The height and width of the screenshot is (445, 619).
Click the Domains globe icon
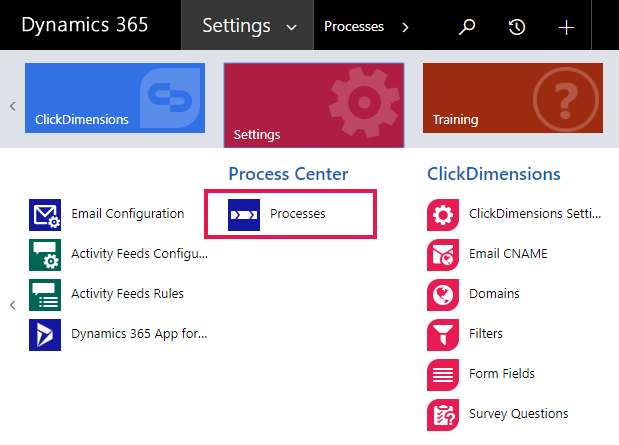point(443,295)
